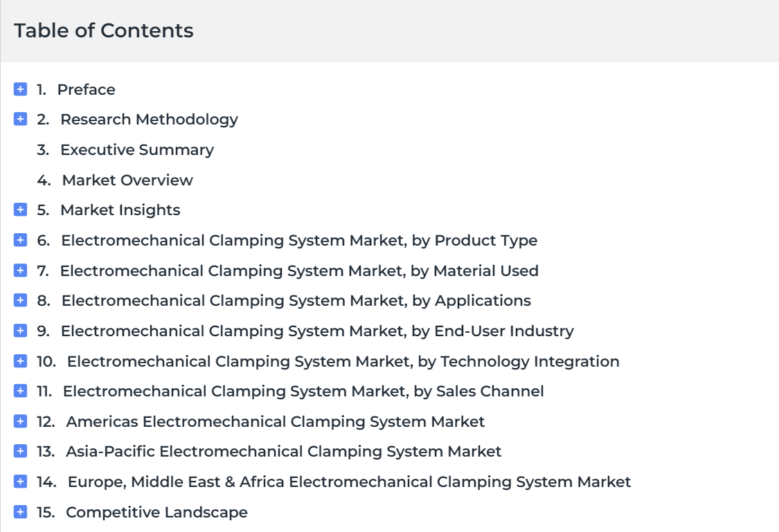Viewport: 779px width, 532px height.
Task: Select Market Insights chapter title
Action: 120,210
